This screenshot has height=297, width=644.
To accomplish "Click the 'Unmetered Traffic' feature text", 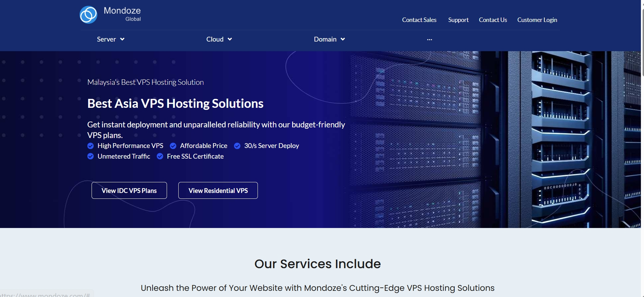I will (124, 157).
